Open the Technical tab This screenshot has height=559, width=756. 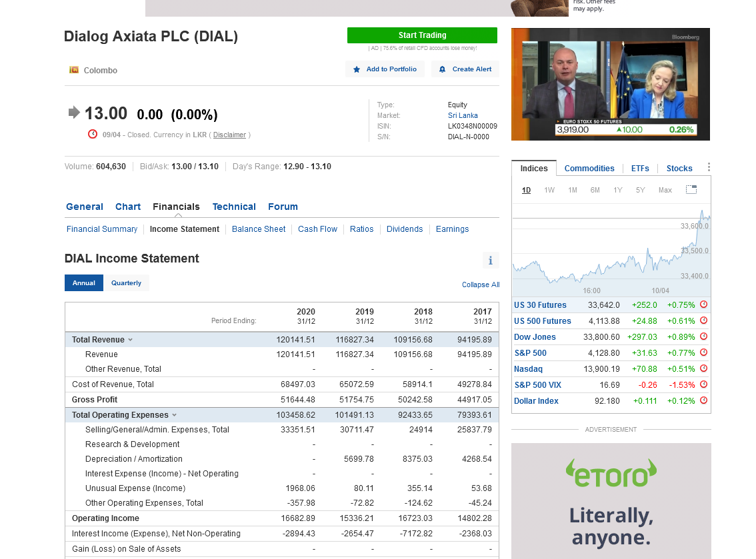click(x=234, y=207)
